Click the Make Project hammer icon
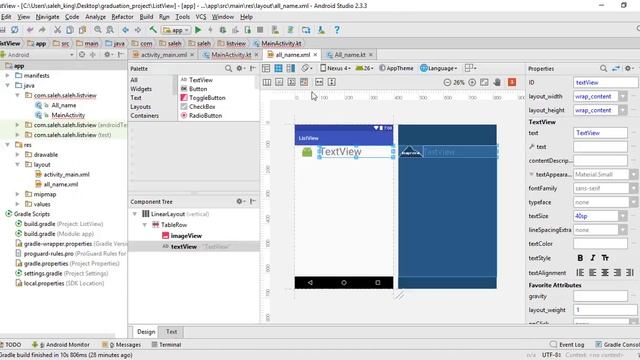This screenshot has height=360, width=640. point(153,30)
